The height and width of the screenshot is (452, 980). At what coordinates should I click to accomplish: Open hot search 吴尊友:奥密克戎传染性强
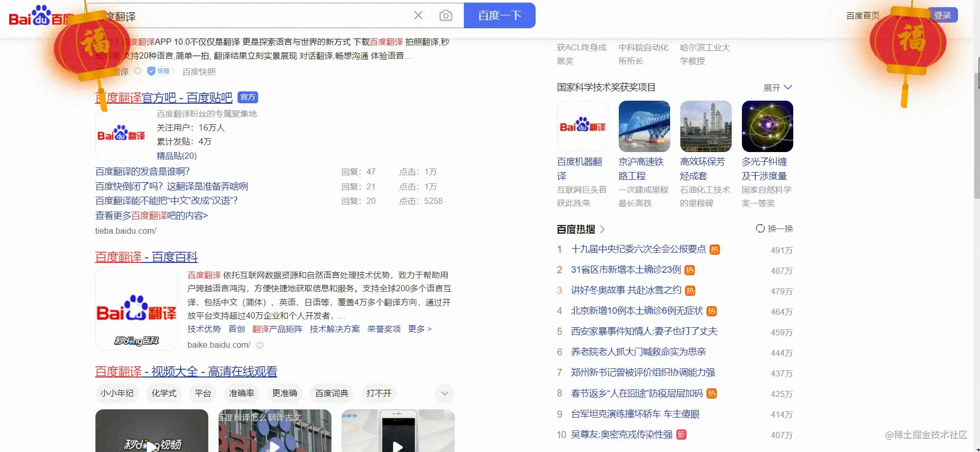[621, 435]
